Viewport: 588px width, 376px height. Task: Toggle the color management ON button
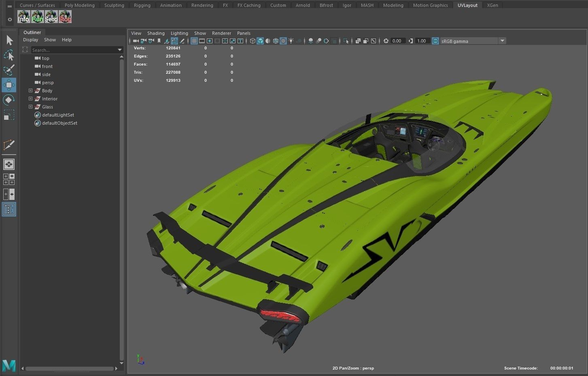tap(435, 41)
